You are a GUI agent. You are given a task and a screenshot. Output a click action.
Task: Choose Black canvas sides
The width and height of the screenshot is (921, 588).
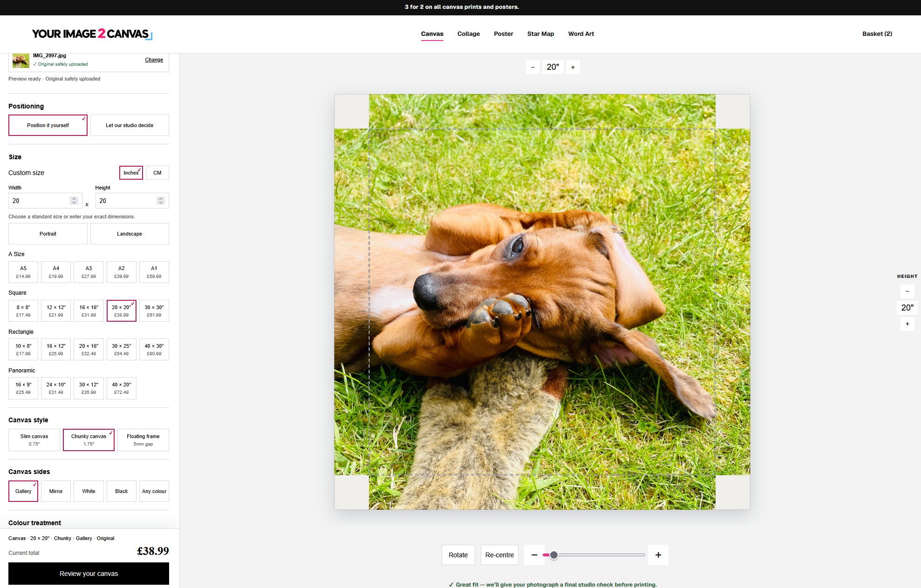pos(122,491)
